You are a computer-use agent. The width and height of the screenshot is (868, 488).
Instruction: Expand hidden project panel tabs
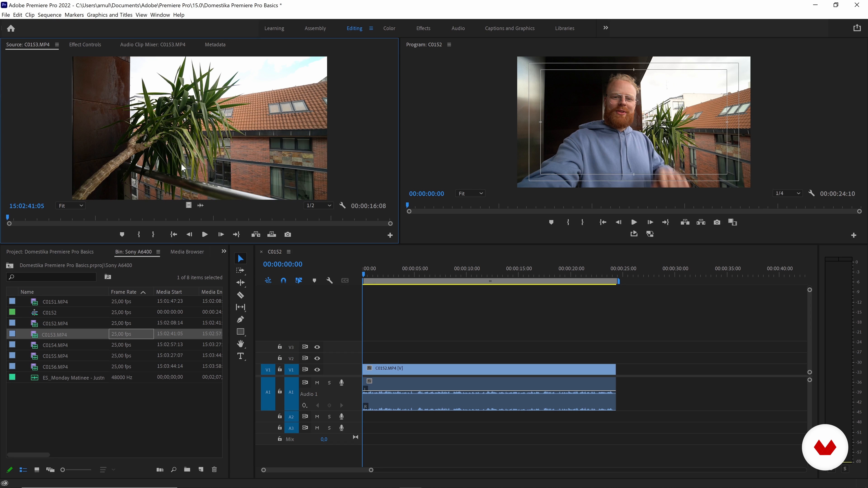click(x=224, y=251)
